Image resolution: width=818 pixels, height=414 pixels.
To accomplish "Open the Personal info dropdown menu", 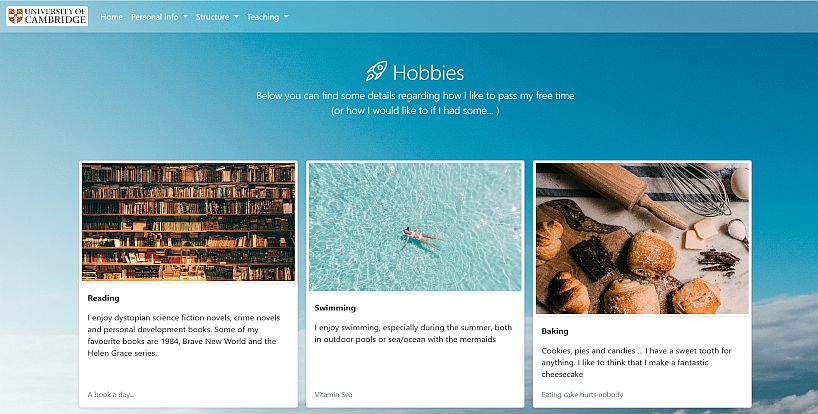I will [159, 17].
